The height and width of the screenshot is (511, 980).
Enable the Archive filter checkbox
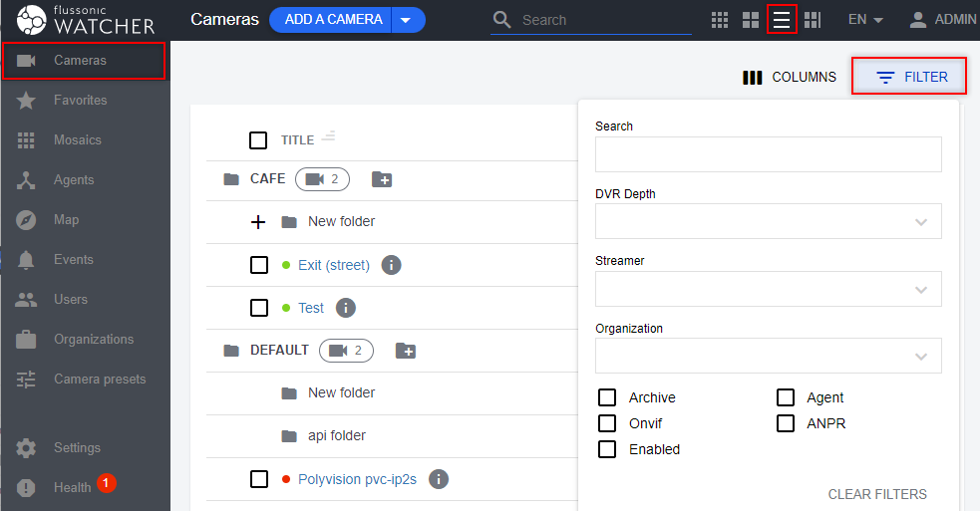(607, 397)
